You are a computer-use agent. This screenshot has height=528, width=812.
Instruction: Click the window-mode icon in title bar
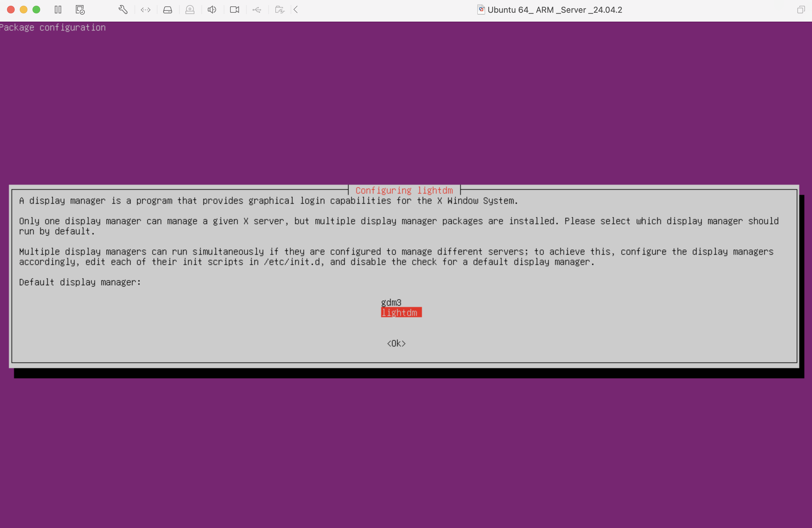(801, 10)
